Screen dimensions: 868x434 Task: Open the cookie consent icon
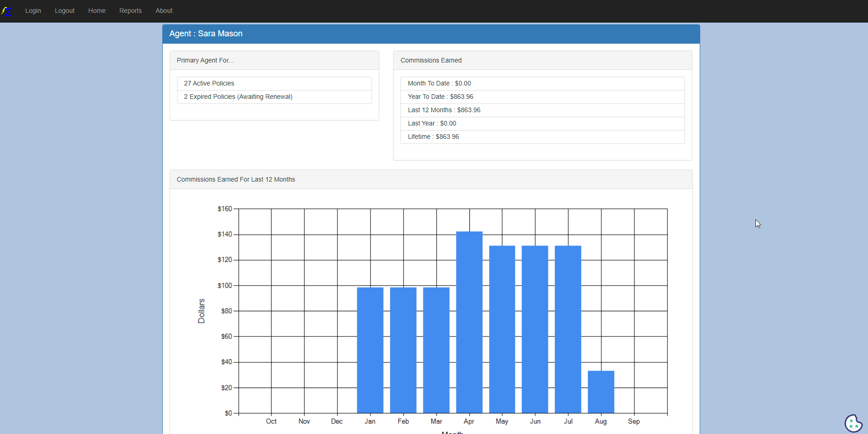tap(853, 423)
